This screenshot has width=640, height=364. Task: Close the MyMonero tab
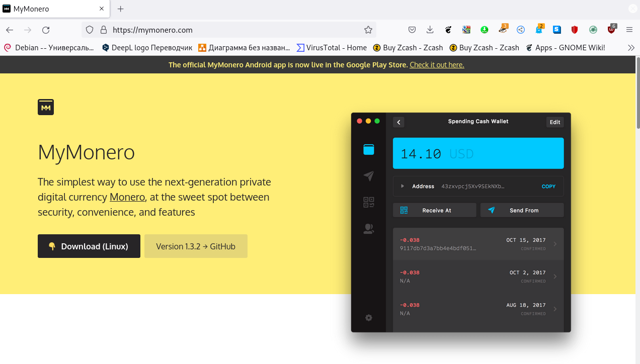coord(102,9)
